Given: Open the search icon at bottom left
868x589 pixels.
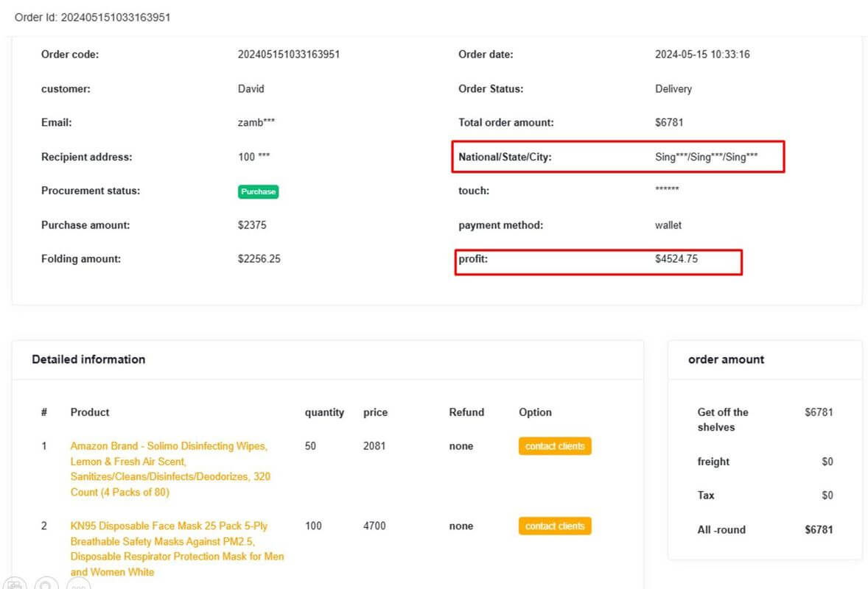Looking at the screenshot, I should 47,584.
